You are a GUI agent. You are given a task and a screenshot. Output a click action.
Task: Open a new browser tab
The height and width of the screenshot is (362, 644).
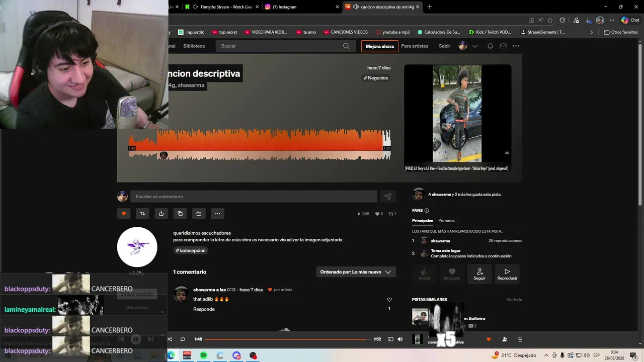(429, 7)
